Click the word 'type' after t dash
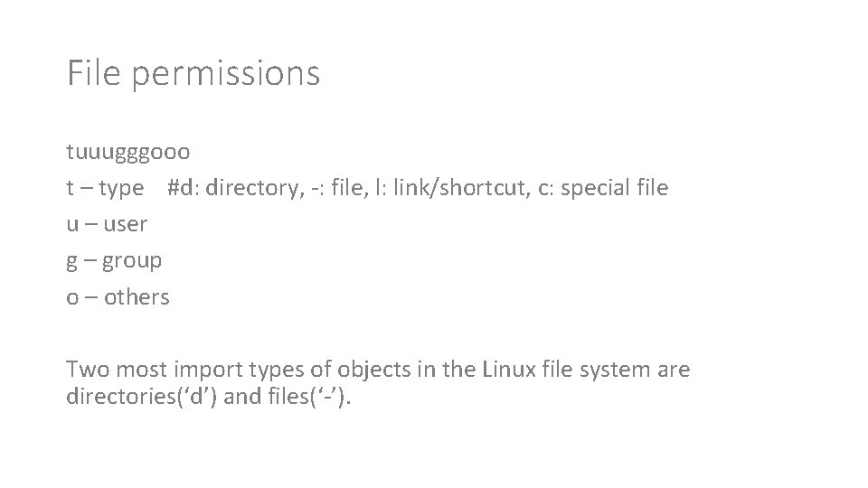The image size is (868, 488). 121,189
